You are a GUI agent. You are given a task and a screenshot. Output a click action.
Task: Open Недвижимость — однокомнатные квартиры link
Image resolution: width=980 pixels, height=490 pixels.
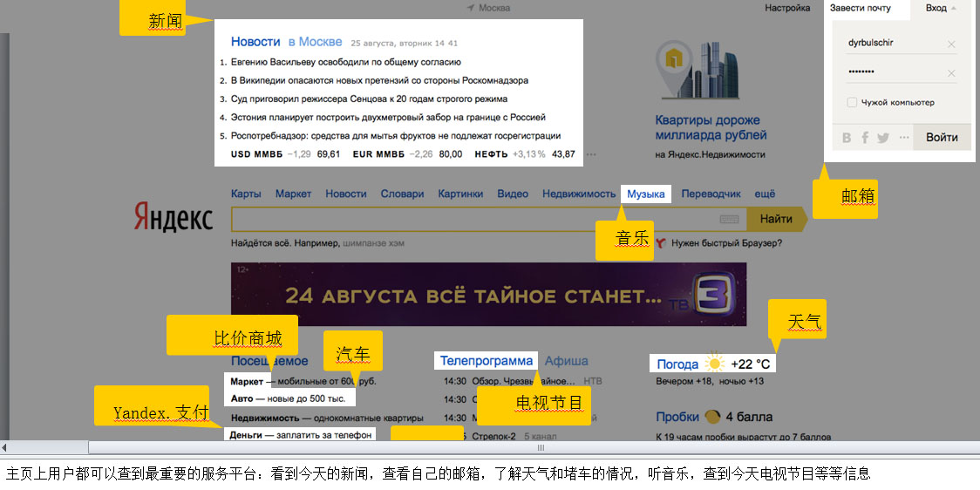pos(327,418)
